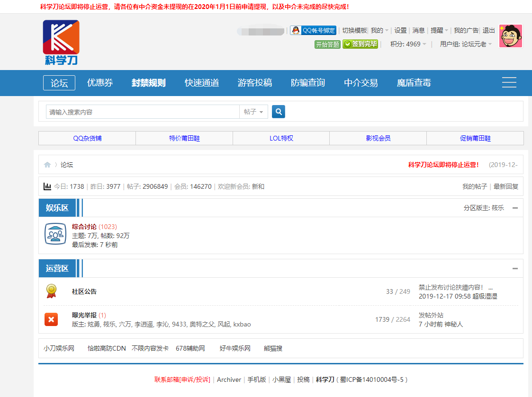The image size is (532, 397).
Task: Collapse the 娱乐区 section
Action: pos(515,208)
